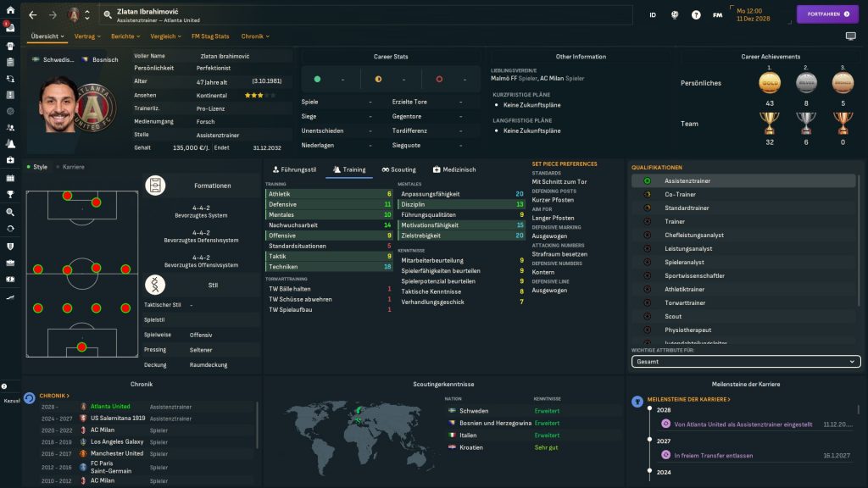Image resolution: width=868 pixels, height=488 pixels.
Task: Click the FM menu logo
Action: (718, 14)
